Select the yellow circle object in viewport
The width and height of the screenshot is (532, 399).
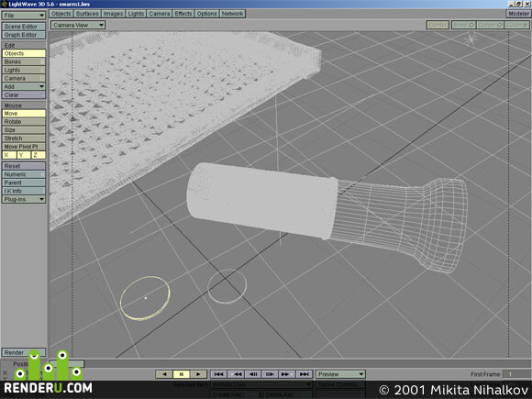click(x=145, y=298)
